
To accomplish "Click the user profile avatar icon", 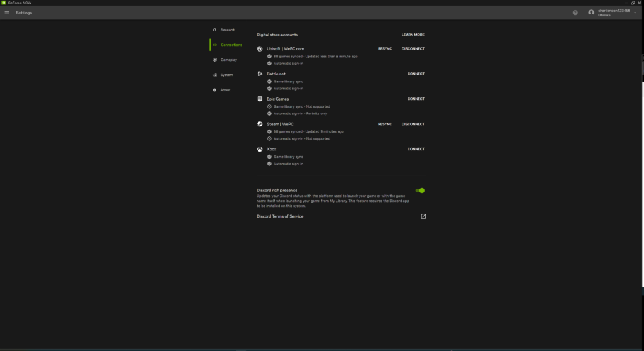I will click(591, 13).
